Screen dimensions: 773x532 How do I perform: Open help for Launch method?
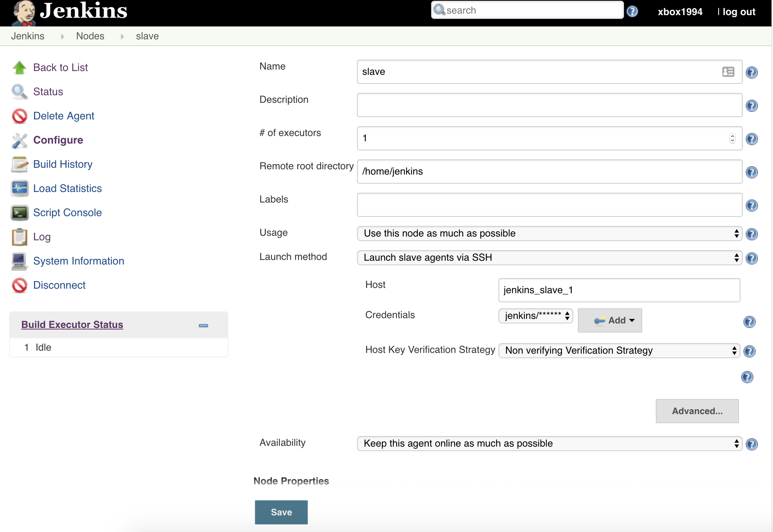point(751,258)
